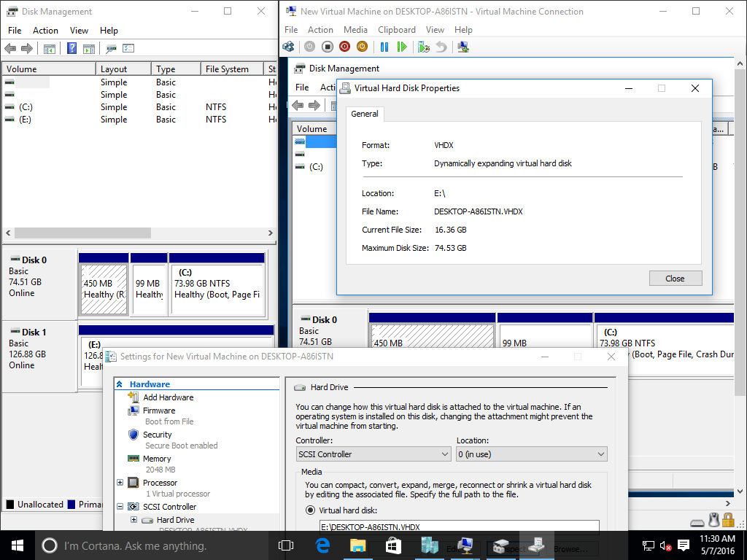Click the red Shut Down VM icon
The width and height of the screenshot is (747, 560).
(x=344, y=47)
